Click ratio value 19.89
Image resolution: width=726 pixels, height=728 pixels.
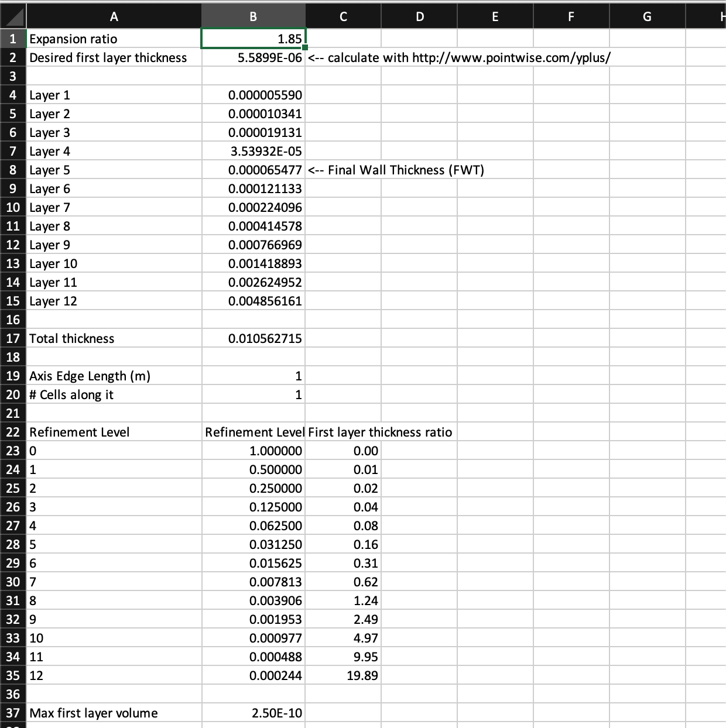[343, 675]
